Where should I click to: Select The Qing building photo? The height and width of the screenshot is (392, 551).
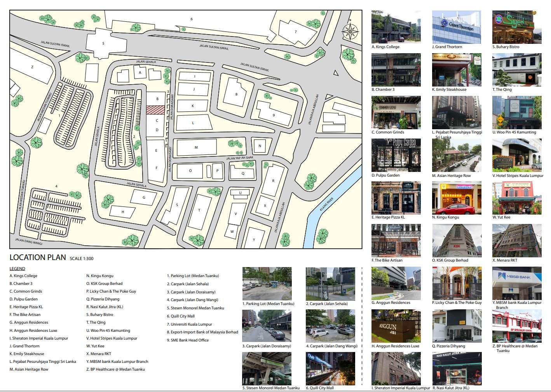click(x=517, y=69)
